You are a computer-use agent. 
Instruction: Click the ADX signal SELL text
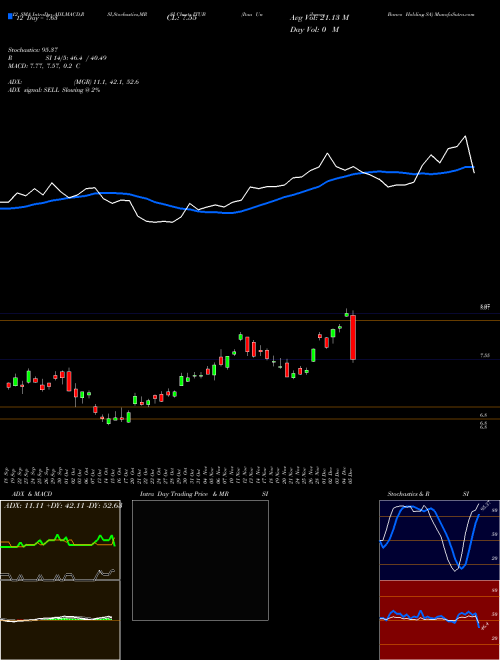(54, 90)
